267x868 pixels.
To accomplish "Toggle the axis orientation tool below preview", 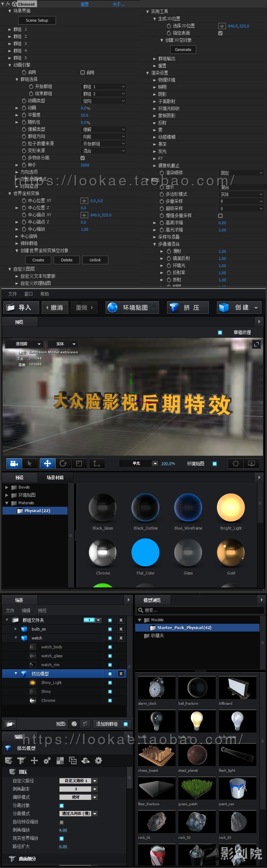I will [x=96, y=463].
